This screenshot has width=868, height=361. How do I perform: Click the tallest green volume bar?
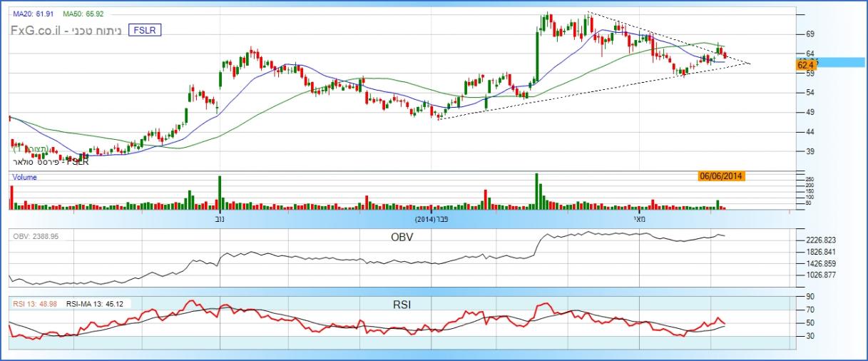click(x=536, y=191)
